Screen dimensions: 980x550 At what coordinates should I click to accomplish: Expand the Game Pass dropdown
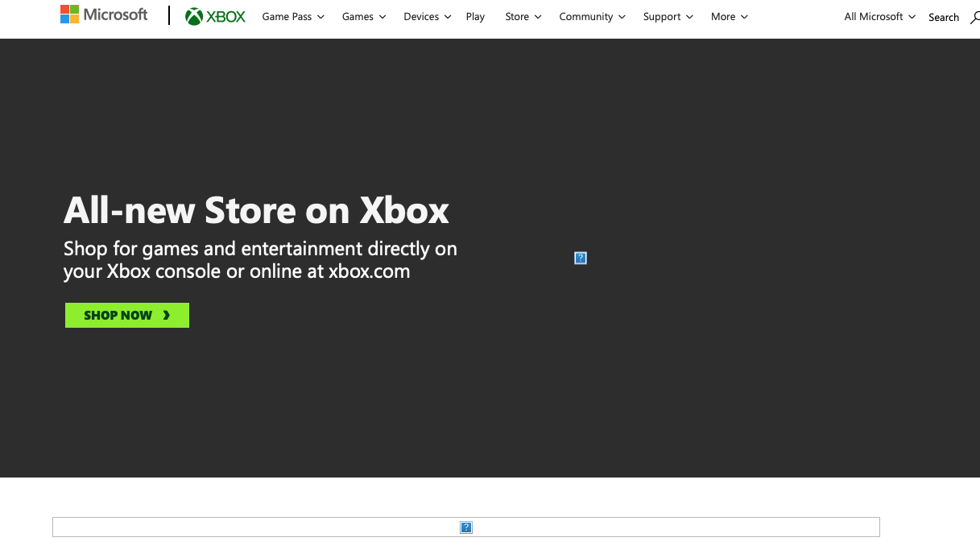[x=321, y=16]
